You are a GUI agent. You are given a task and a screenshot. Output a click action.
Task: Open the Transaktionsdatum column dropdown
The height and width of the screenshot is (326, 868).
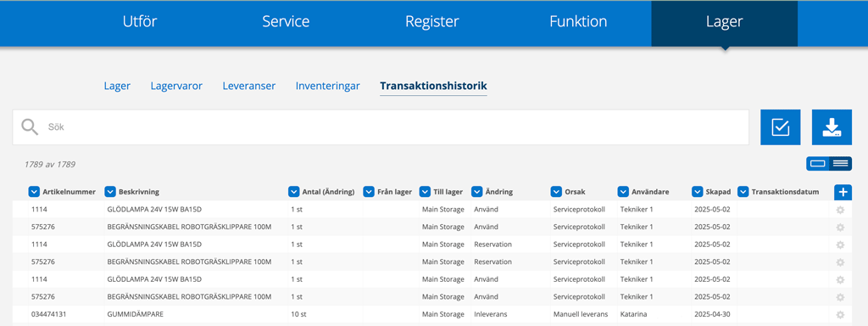[x=743, y=192]
